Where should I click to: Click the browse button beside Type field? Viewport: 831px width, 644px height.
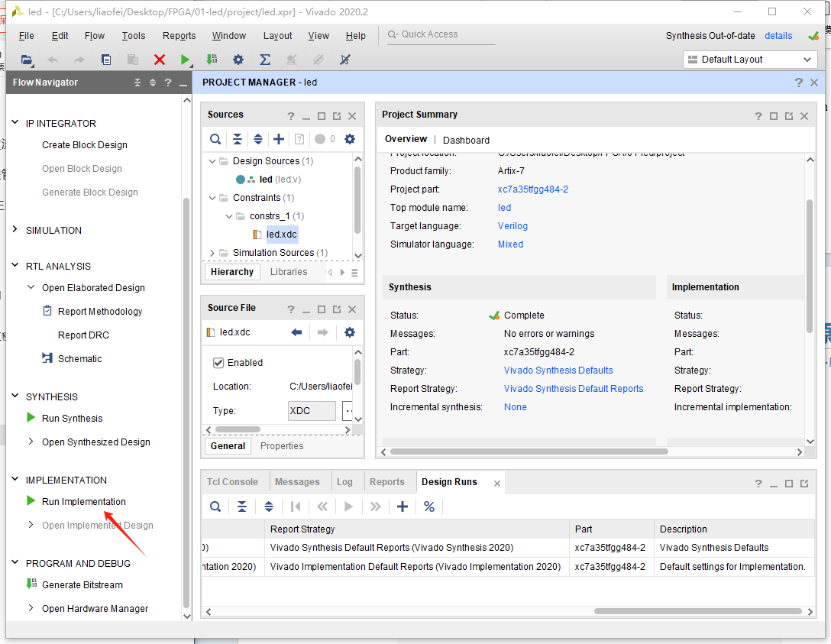click(x=348, y=411)
